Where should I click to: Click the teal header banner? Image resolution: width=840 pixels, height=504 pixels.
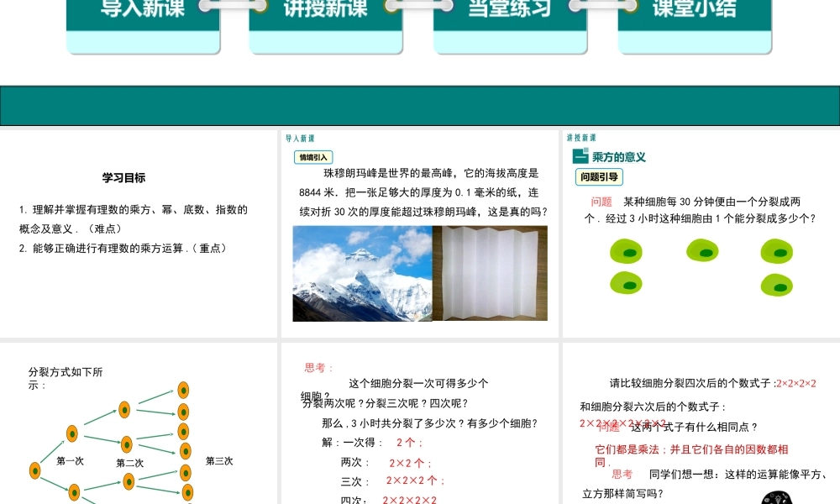[420, 106]
